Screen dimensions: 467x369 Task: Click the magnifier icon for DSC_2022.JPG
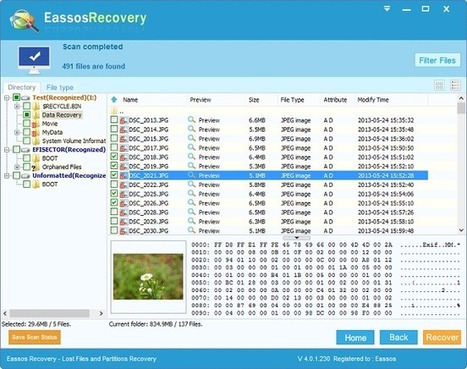click(191, 184)
